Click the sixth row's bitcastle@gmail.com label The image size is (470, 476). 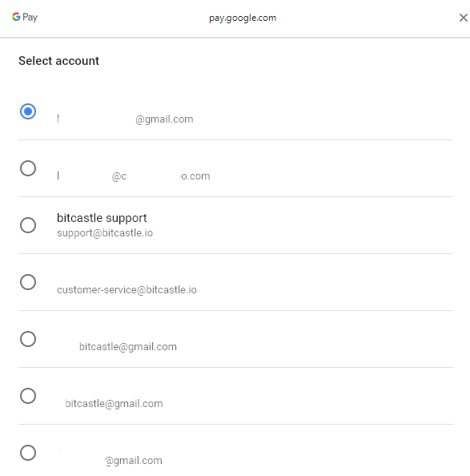tap(114, 404)
